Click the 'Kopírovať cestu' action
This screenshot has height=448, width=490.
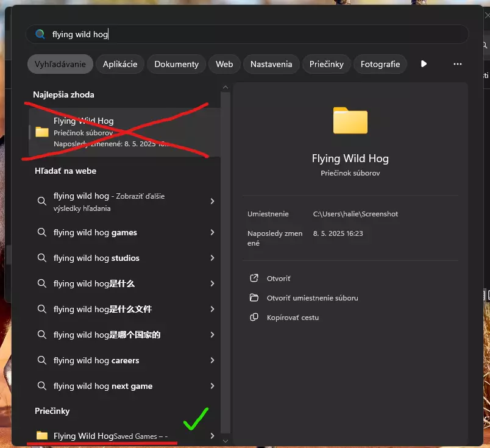point(293,318)
